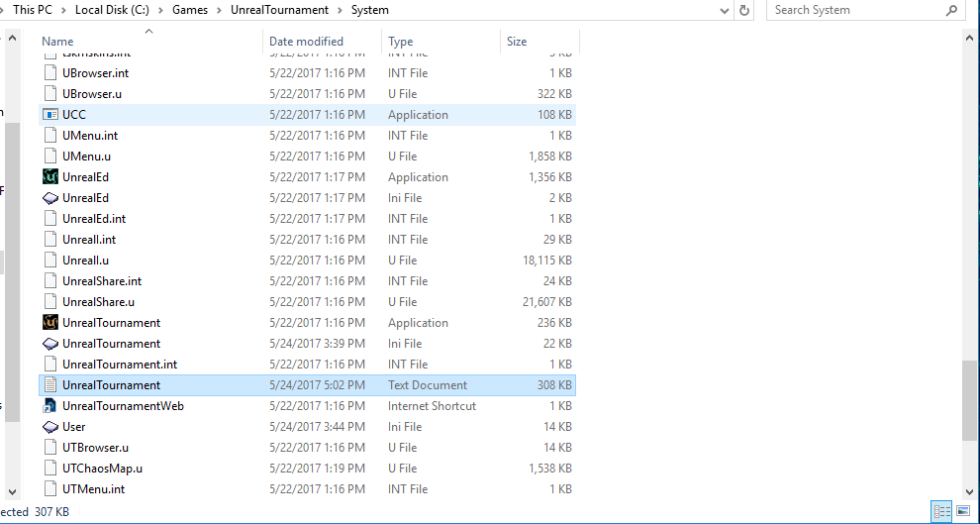Click the Text Document type cell
Viewport: 980px width, 524px height.
428,385
